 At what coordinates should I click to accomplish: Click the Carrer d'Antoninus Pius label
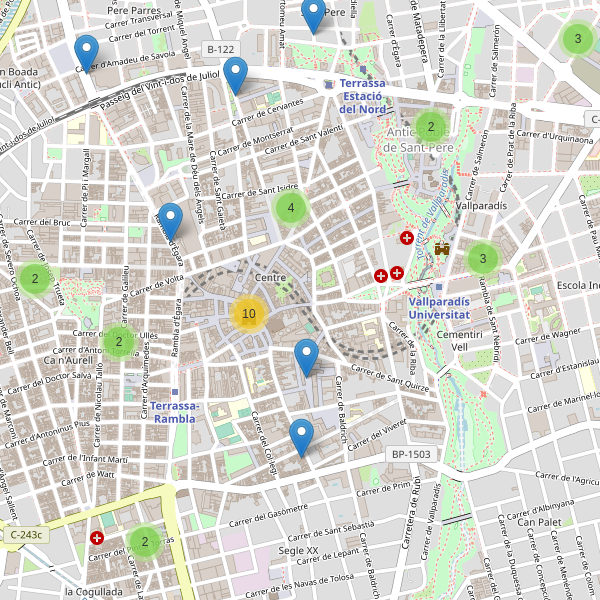tap(47, 434)
